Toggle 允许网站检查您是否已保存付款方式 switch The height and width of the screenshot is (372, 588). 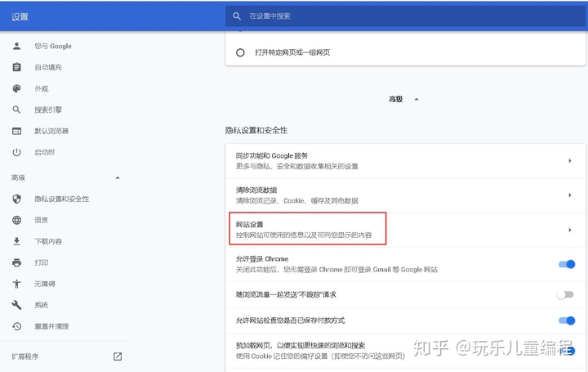[567, 320]
